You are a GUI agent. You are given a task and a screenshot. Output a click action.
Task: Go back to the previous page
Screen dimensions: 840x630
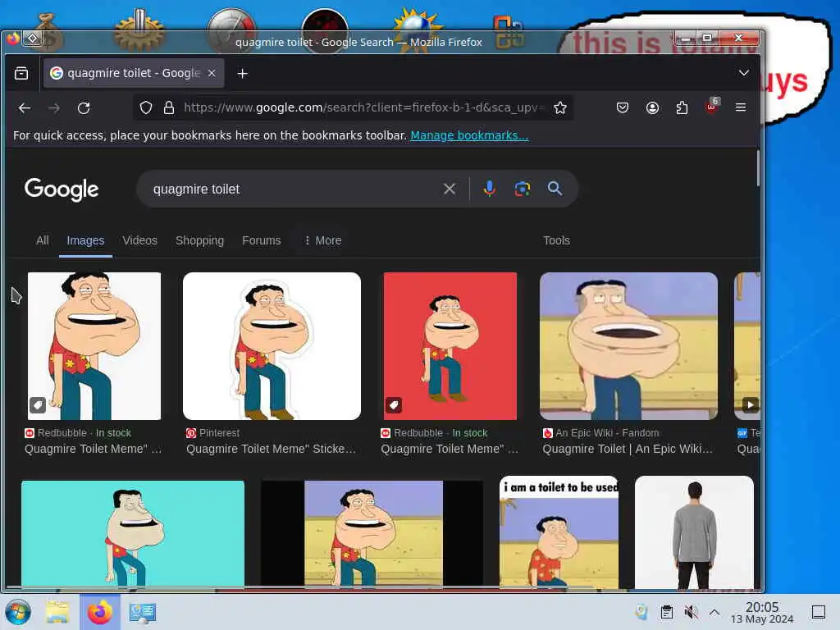pos(24,108)
